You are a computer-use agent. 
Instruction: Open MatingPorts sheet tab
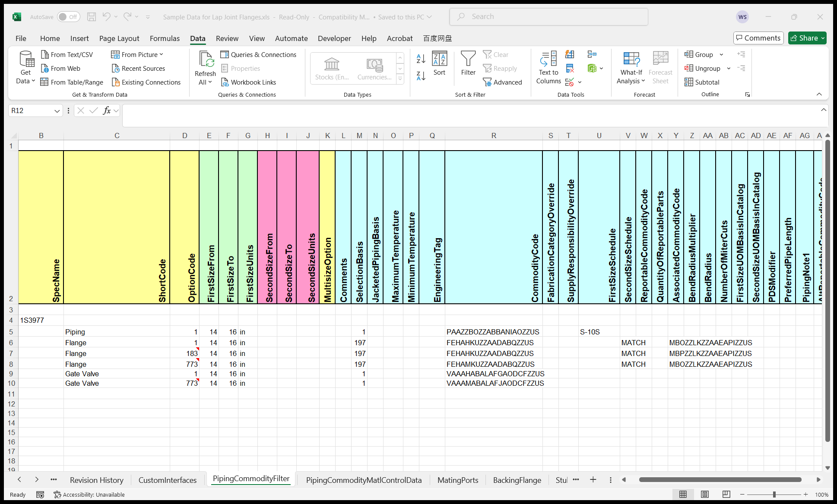(458, 480)
